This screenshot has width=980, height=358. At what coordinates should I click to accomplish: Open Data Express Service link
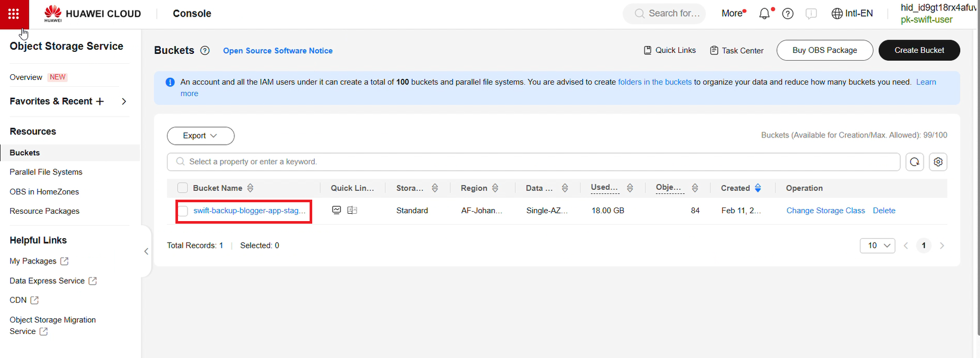53,281
